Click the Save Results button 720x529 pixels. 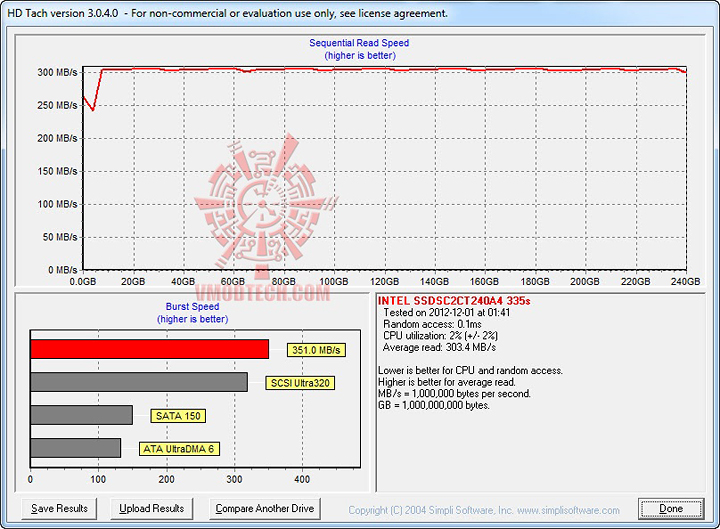(59, 509)
